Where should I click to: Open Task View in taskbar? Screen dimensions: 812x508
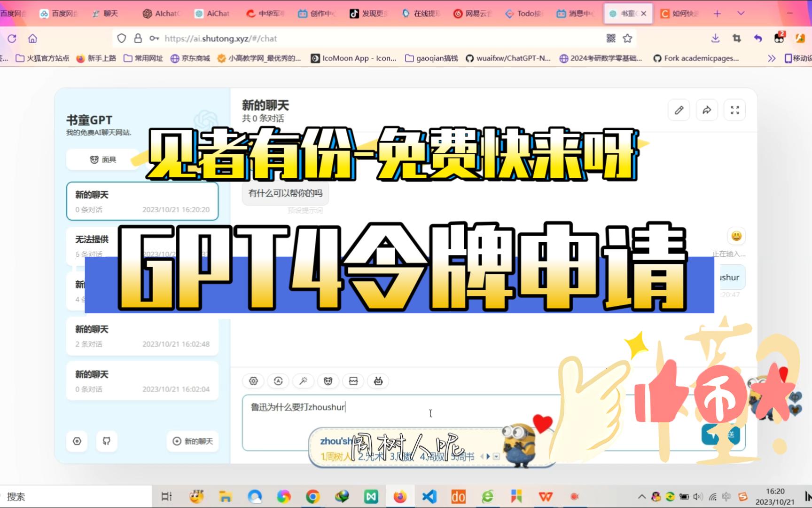[x=166, y=497]
